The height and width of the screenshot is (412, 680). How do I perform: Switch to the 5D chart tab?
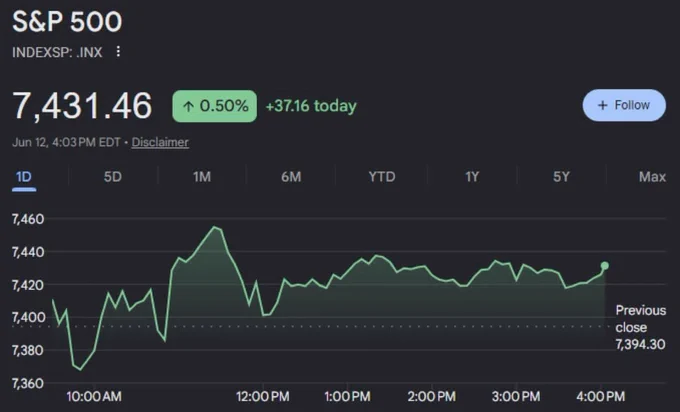112,177
